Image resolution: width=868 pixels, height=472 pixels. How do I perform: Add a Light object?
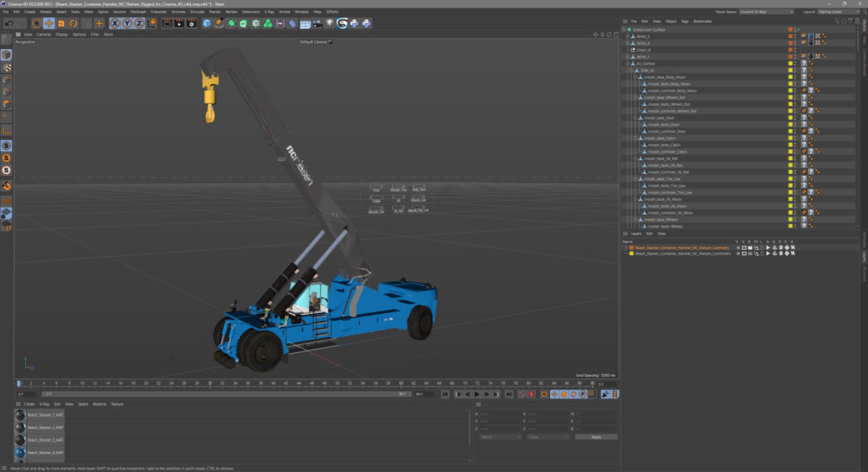(x=330, y=24)
